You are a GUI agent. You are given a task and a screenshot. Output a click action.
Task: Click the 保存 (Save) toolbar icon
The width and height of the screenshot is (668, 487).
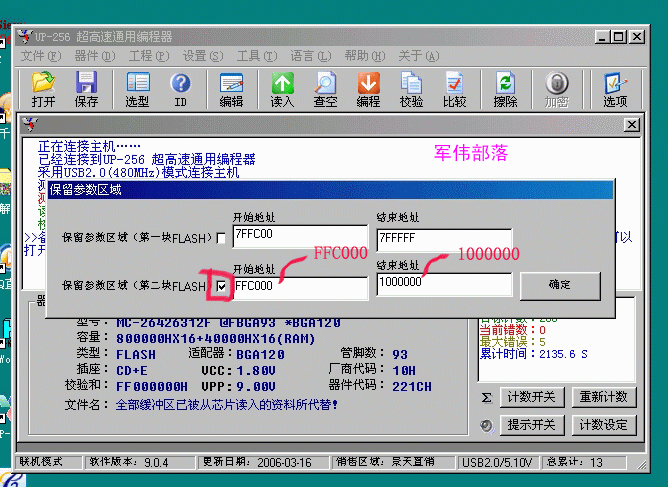[87, 89]
